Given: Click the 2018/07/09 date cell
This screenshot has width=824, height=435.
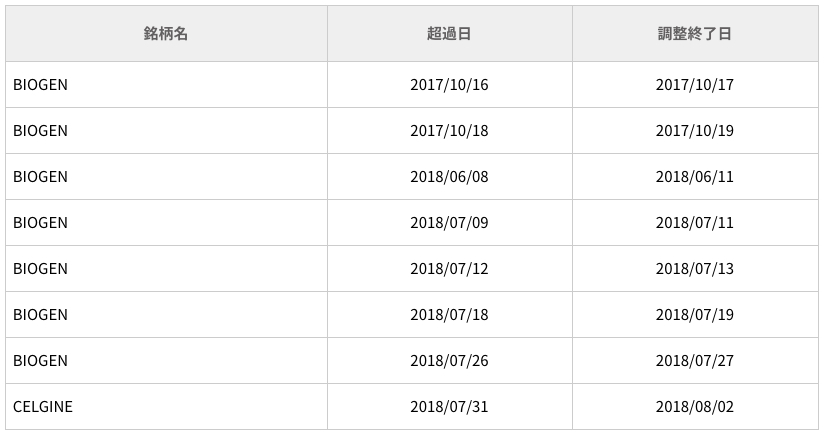Looking at the screenshot, I should tap(449, 223).
